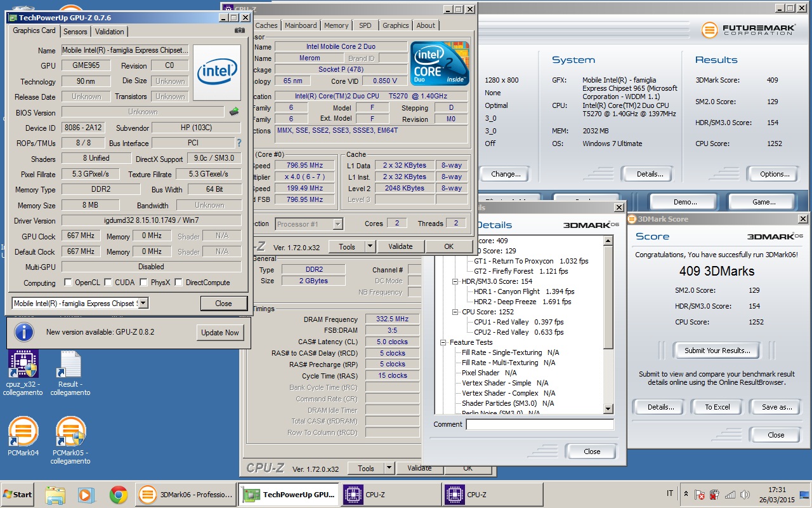
Task: Select the PCMark05 collegamento desktop icon
Action: [70, 441]
